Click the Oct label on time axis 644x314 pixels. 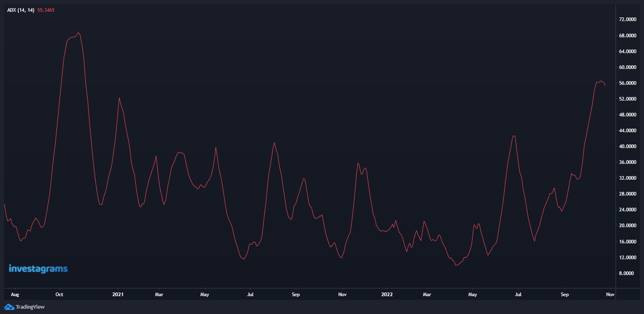tap(59, 295)
